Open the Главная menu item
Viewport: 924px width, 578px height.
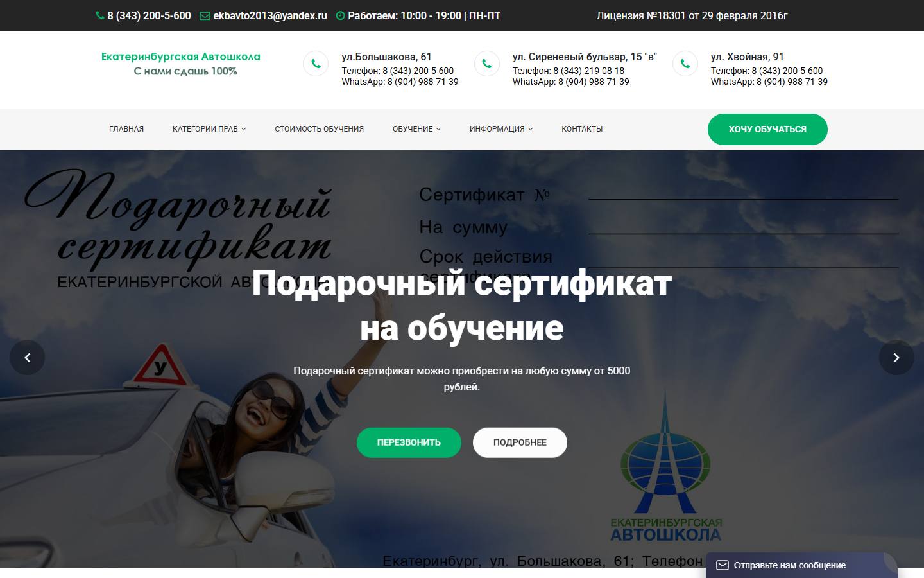point(126,129)
